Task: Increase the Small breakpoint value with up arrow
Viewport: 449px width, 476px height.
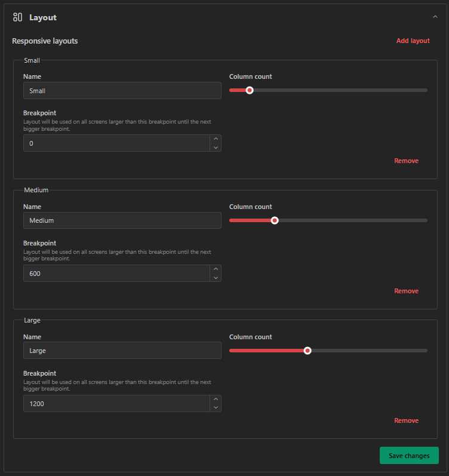Action: tap(216, 139)
